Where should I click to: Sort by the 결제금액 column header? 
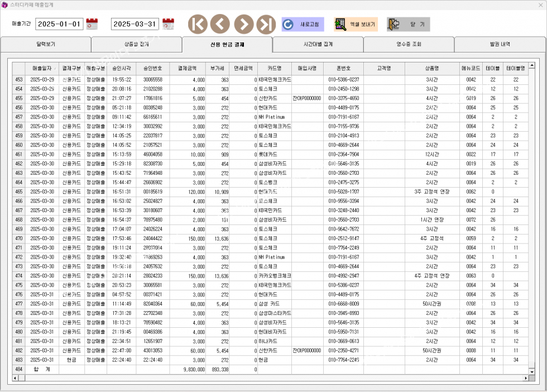coord(188,69)
